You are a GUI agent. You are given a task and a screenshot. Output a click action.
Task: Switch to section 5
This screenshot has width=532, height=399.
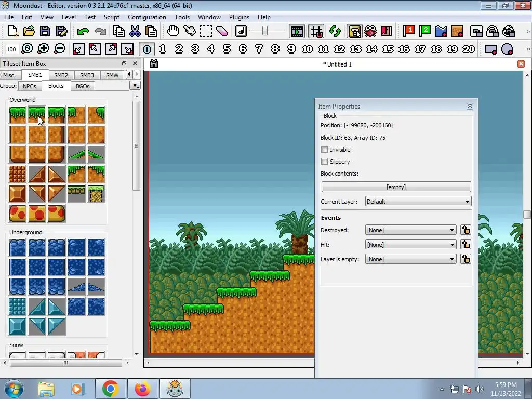coord(227,49)
